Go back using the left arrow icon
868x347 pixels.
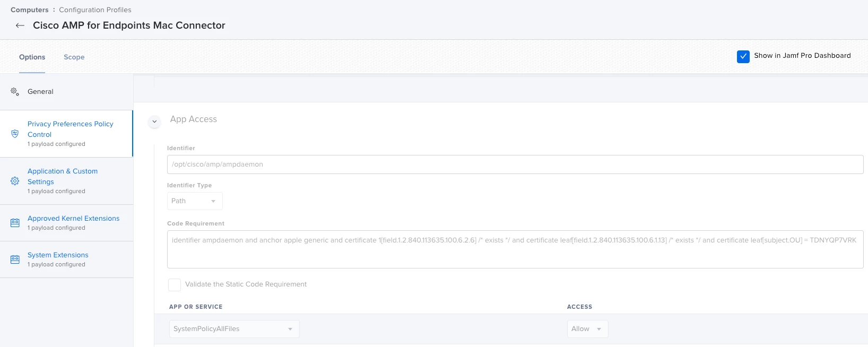coord(20,25)
